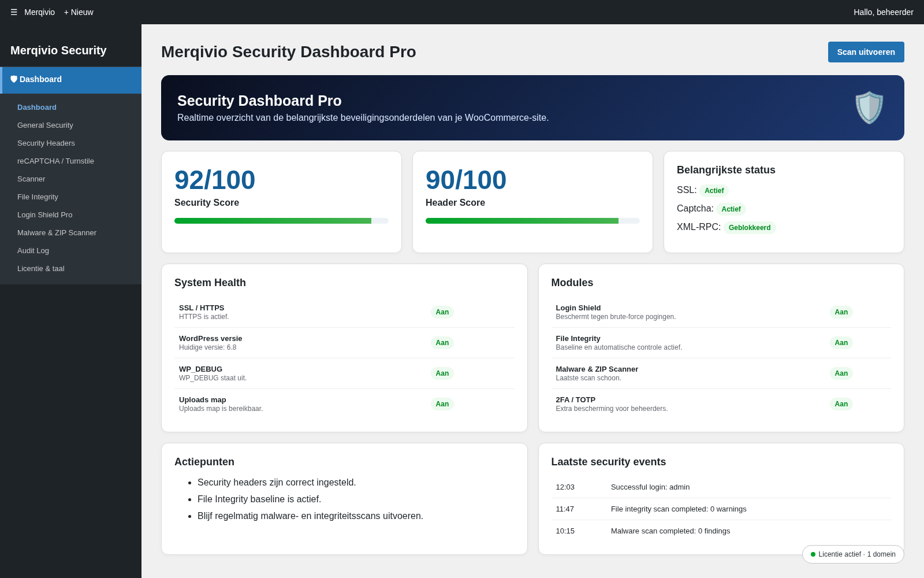Click 'Malware scan completed: 0 findings'
This screenshot has width=924, height=578.
tap(670, 531)
